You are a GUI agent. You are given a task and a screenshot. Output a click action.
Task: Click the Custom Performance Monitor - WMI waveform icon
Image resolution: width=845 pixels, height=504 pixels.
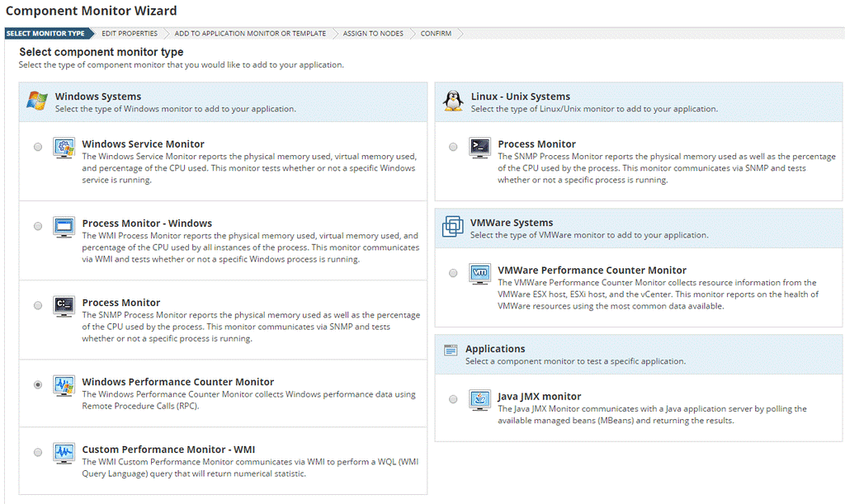pyautogui.click(x=64, y=453)
